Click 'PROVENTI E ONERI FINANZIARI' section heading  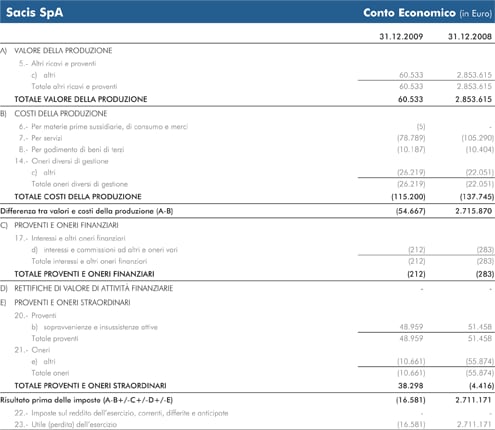[x=66, y=225]
